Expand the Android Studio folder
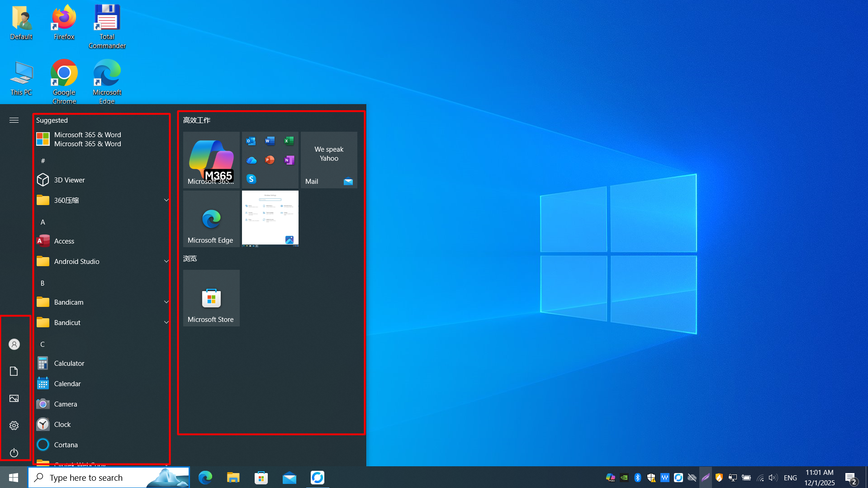Screen dimensions: 868x488 102,261
